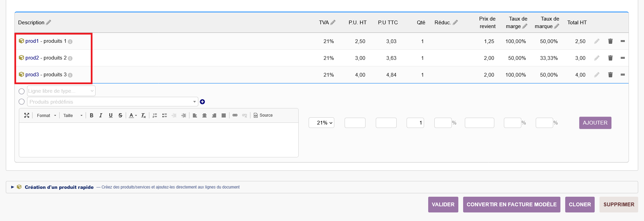Remove formatting with the Tx icon
This screenshot has height=221, width=644.
[144, 115]
